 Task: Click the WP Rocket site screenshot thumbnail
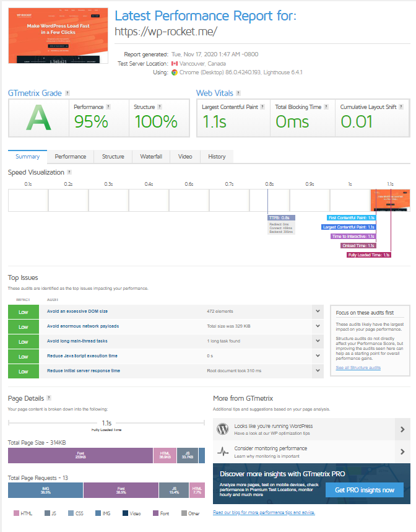pyautogui.click(x=58, y=36)
